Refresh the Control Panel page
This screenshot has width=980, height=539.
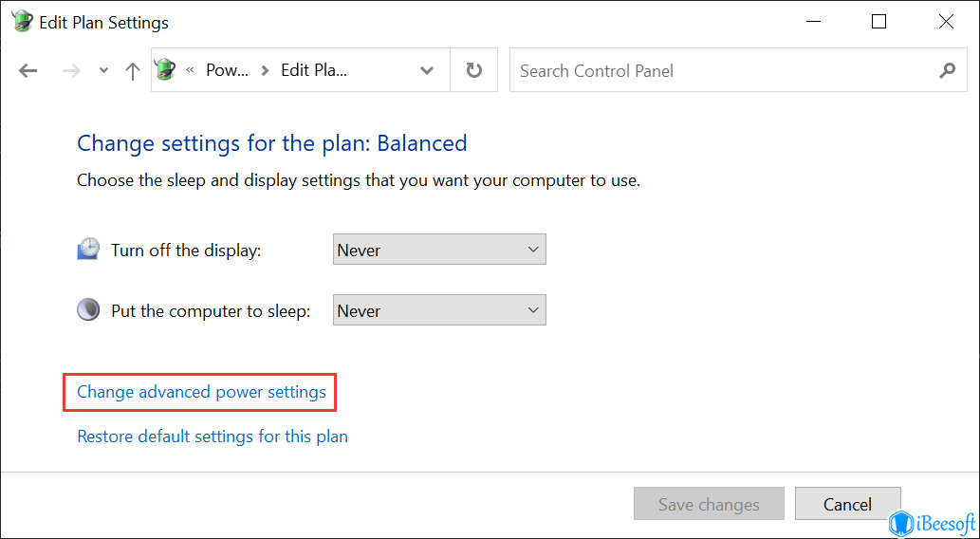474,70
